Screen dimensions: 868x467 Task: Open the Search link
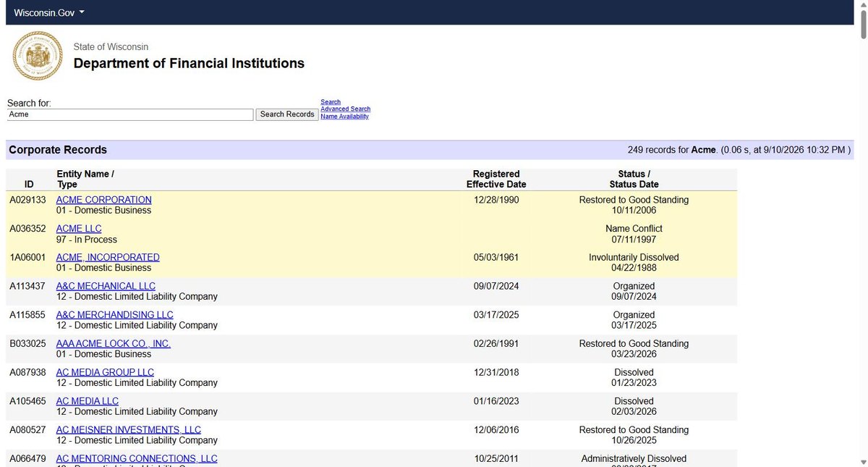click(x=331, y=102)
